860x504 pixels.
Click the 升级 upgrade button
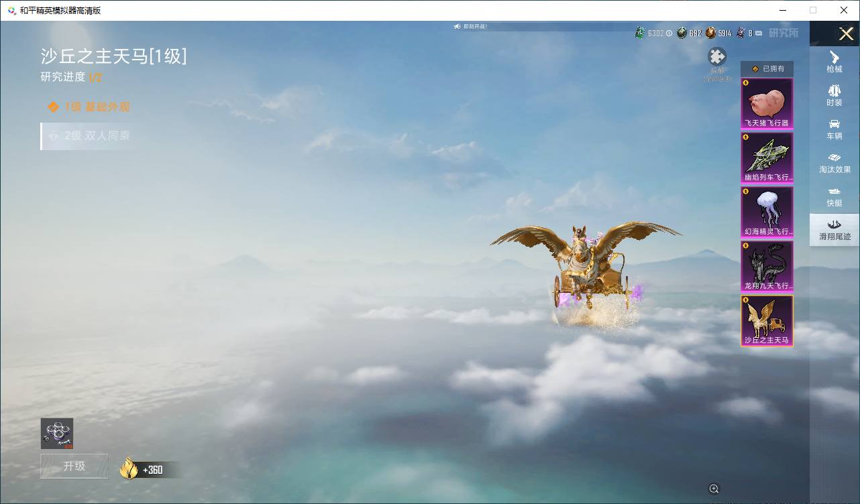[74, 466]
